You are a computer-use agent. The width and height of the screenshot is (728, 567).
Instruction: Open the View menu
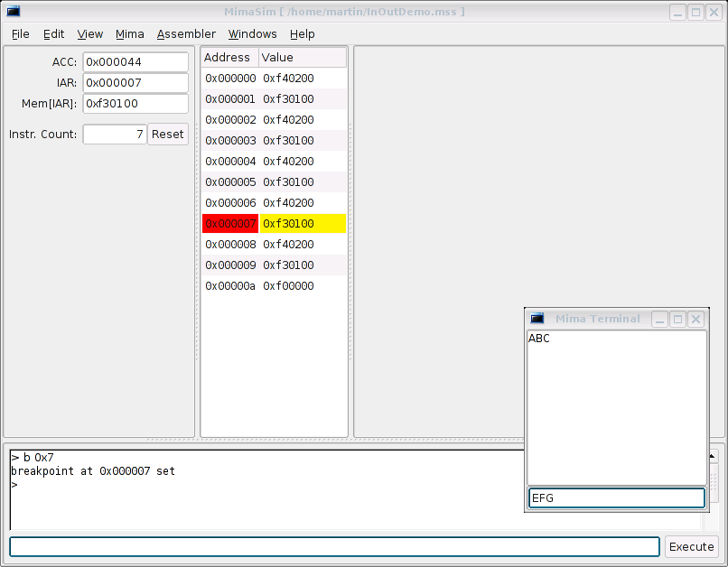pos(90,33)
